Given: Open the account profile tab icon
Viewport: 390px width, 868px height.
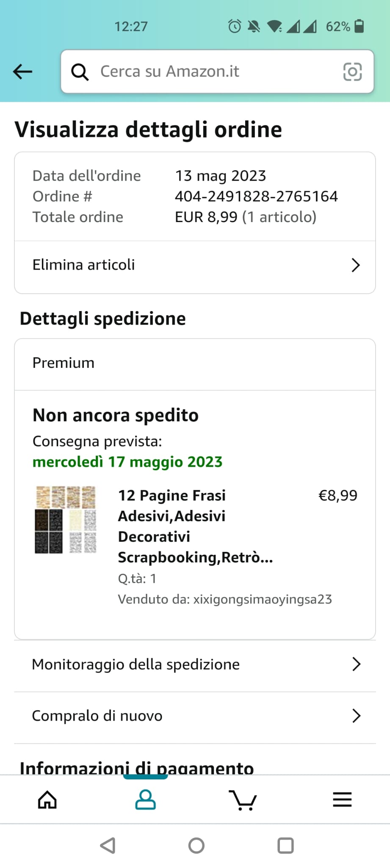Looking at the screenshot, I should click(145, 800).
